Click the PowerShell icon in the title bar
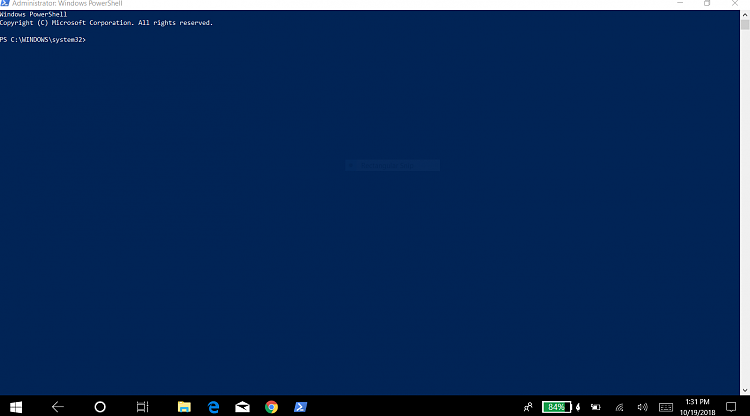 pos(5,3)
